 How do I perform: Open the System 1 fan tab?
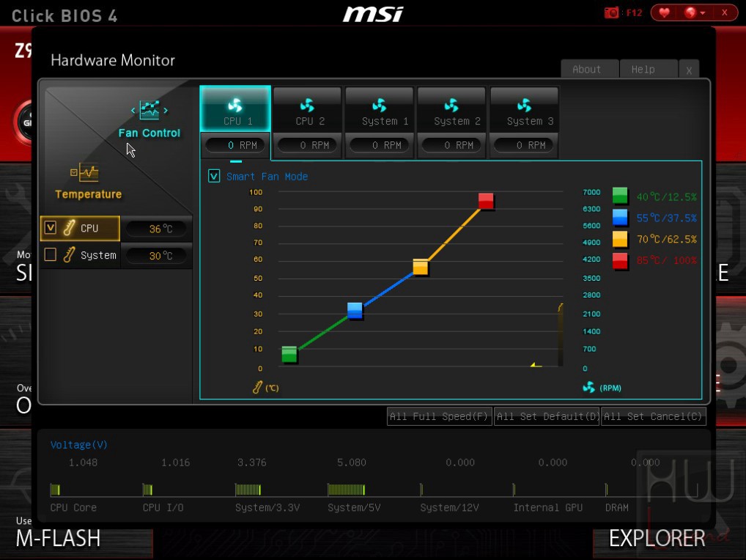coord(380,109)
